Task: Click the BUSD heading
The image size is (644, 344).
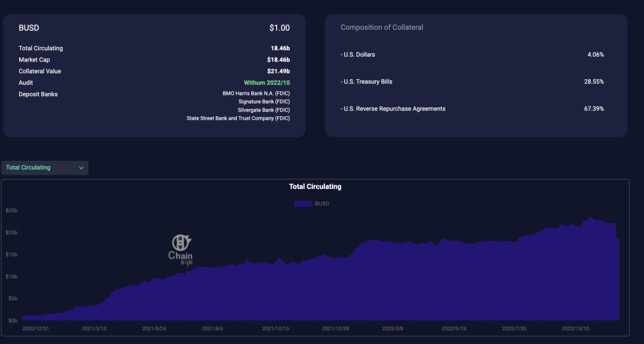Action: coord(29,28)
